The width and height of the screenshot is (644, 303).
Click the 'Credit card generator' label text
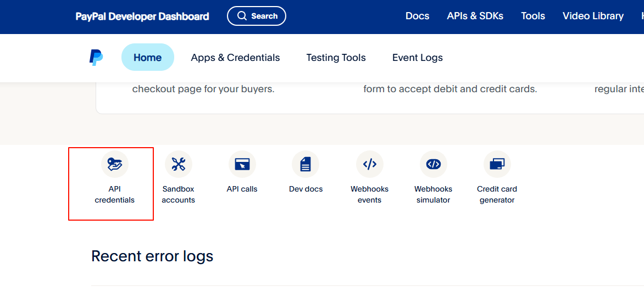[497, 195]
